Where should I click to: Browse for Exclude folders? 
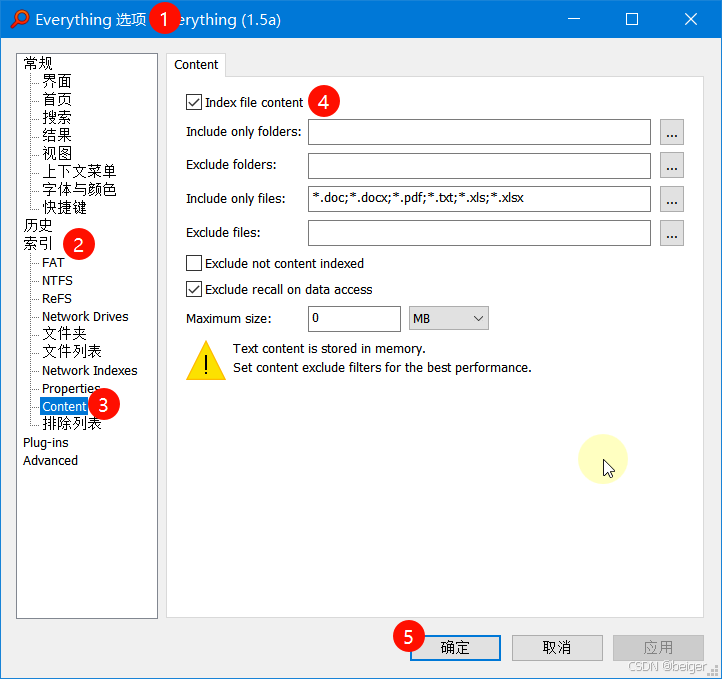click(671, 165)
